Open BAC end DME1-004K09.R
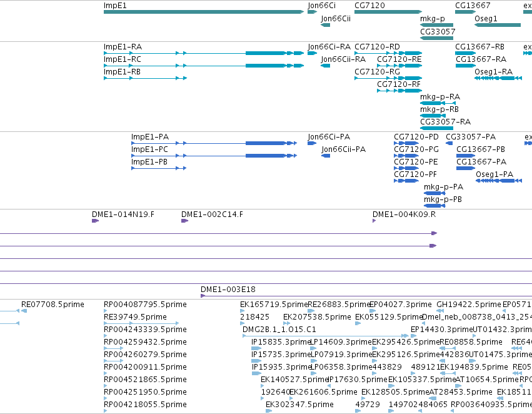The width and height of the screenshot is (532, 414). coord(404,215)
